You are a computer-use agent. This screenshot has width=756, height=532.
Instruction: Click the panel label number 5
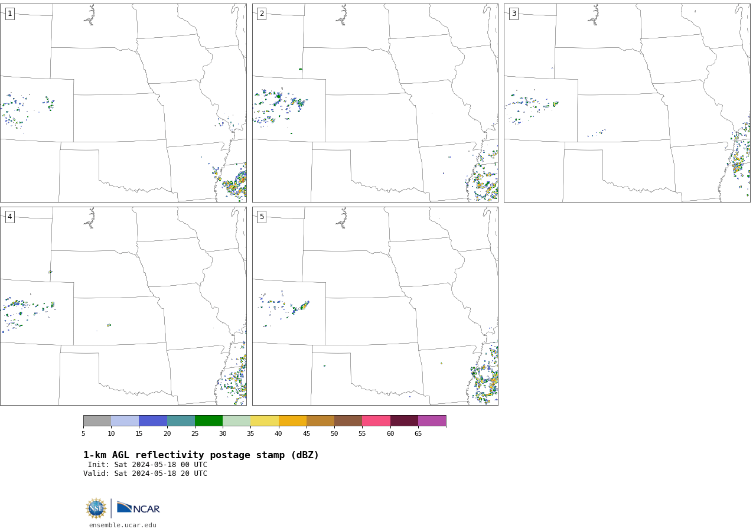tap(262, 217)
